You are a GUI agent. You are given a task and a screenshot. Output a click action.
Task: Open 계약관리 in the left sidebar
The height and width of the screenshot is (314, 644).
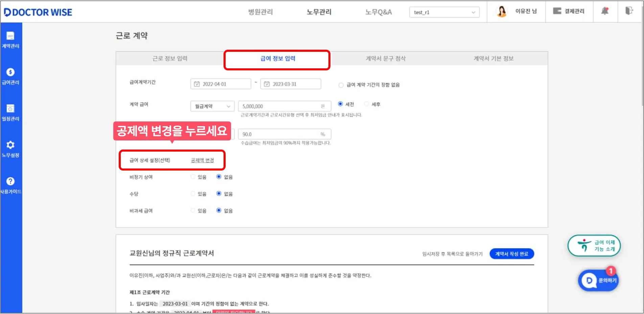pyautogui.click(x=10, y=40)
